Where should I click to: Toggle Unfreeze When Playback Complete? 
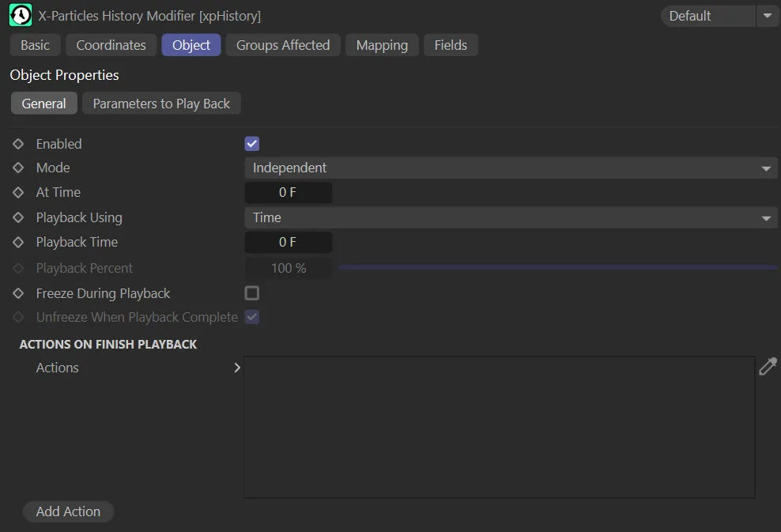pyautogui.click(x=251, y=316)
